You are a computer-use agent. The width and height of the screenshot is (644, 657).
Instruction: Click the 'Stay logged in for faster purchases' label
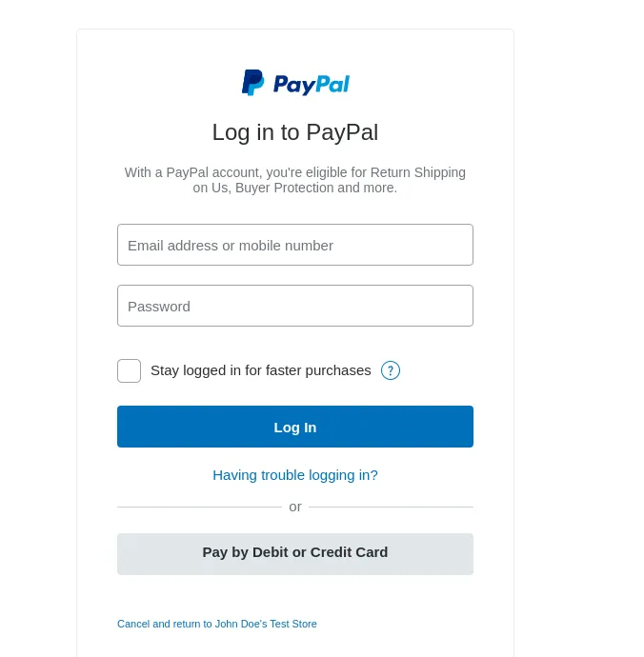[x=261, y=370]
